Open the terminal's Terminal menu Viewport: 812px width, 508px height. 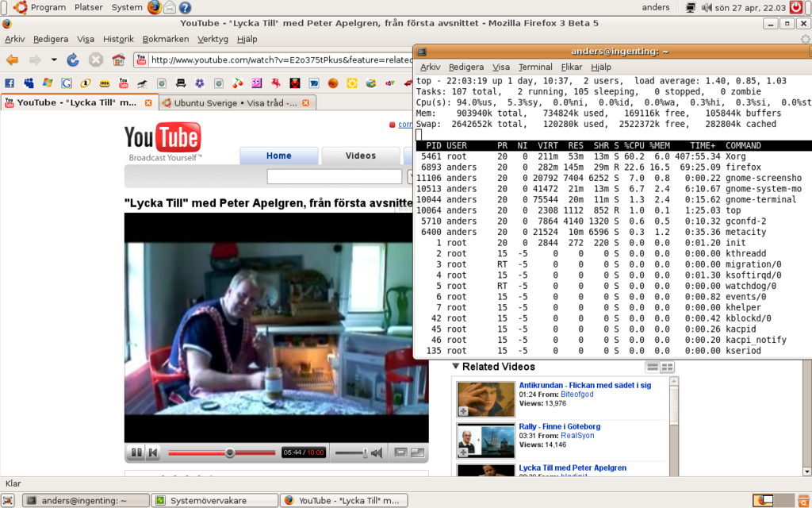pyautogui.click(x=535, y=67)
